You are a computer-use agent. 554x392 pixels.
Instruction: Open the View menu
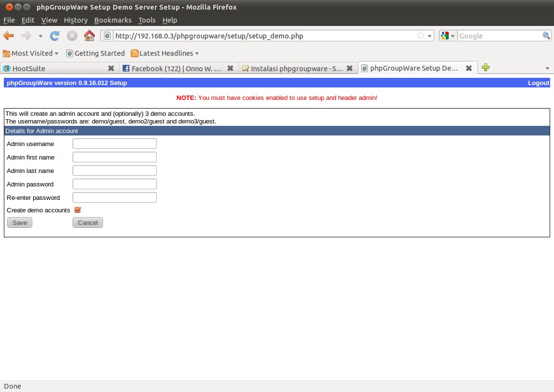pos(49,20)
